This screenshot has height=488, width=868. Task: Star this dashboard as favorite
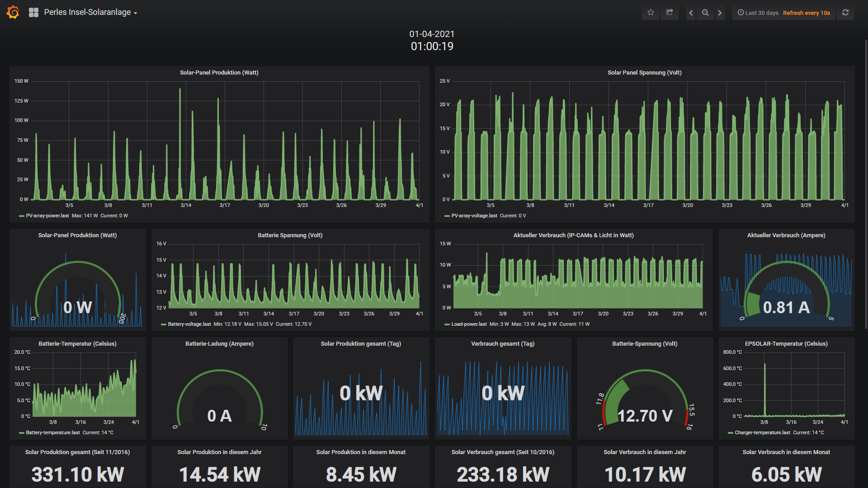pyautogui.click(x=651, y=13)
